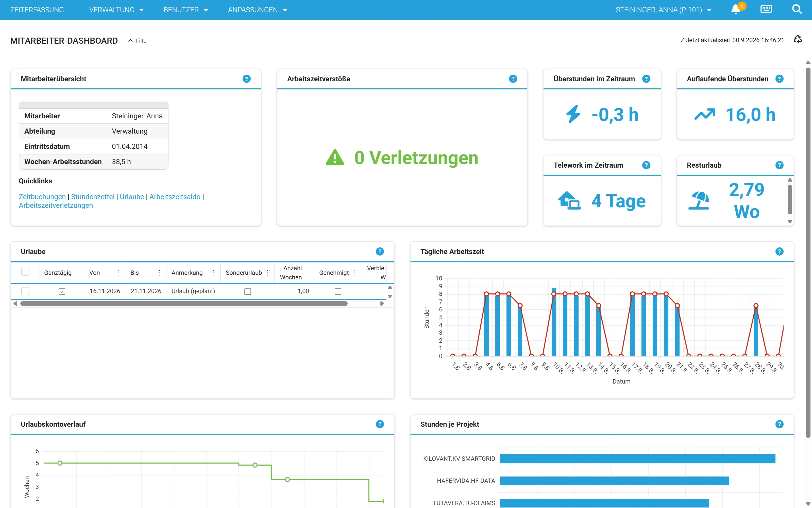Click the KILOVANT.KV-SMARTGRID bar
This screenshot has height=508, width=812.
click(637, 459)
